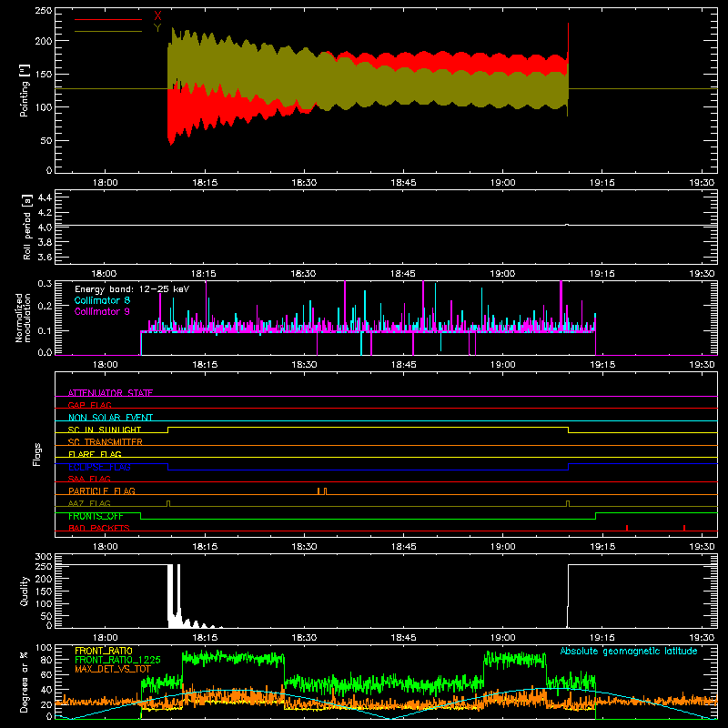
Task: Click the FLARE_FLAG label
Action: (95, 454)
